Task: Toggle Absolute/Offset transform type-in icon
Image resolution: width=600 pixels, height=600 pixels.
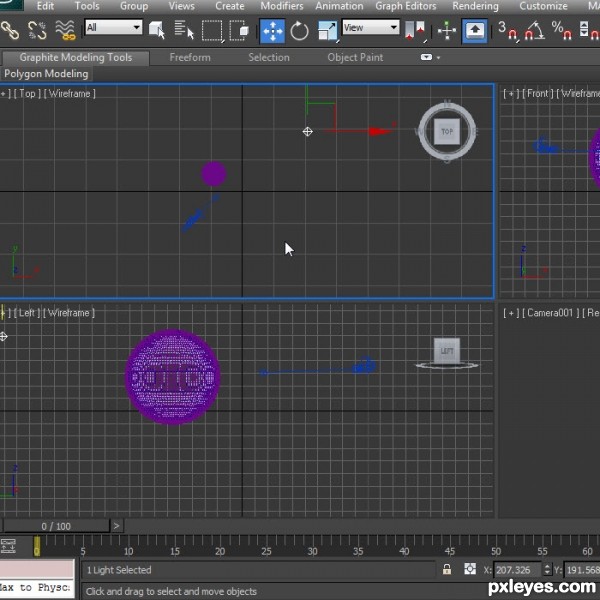Action: point(470,569)
